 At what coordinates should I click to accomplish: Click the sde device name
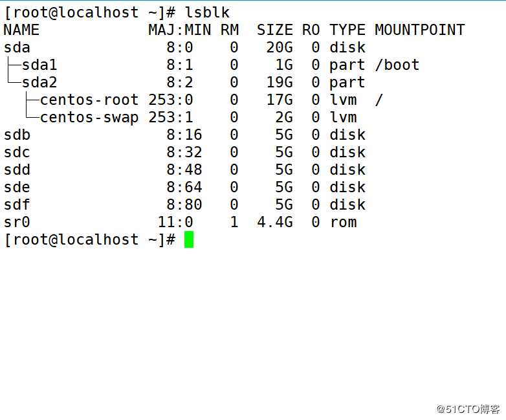pos(17,187)
